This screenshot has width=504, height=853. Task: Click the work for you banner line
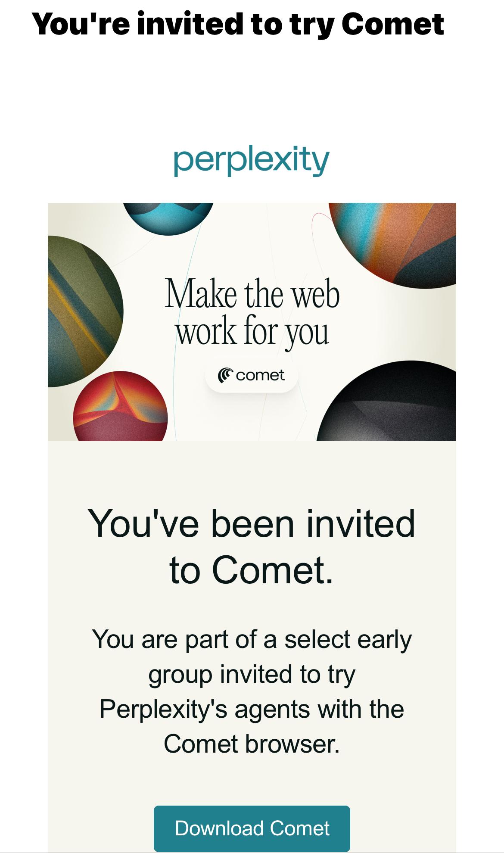(252, 332)
